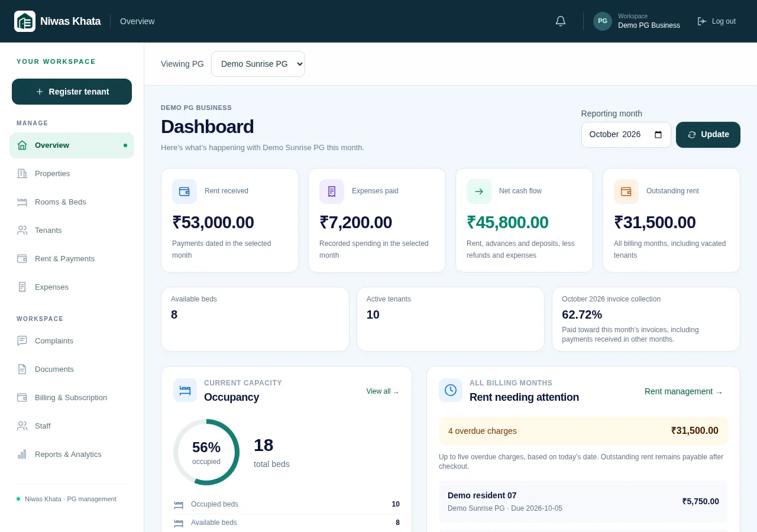Viewport: 757px width, 532px height.
Task: Click the Outstanding rent wallet icon
Action: coord(626,192)
